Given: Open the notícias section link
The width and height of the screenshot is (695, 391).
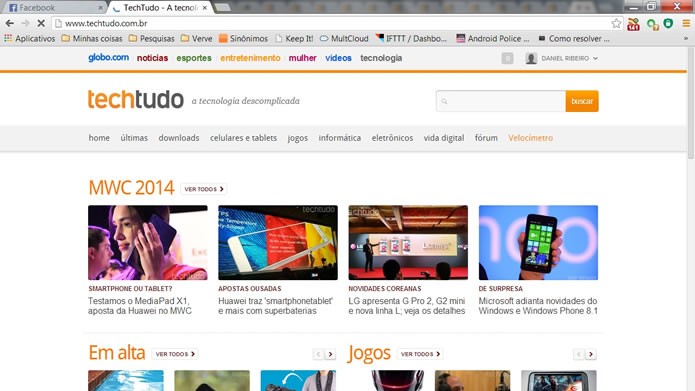Looking at the screenshot, I should (152, 58).
